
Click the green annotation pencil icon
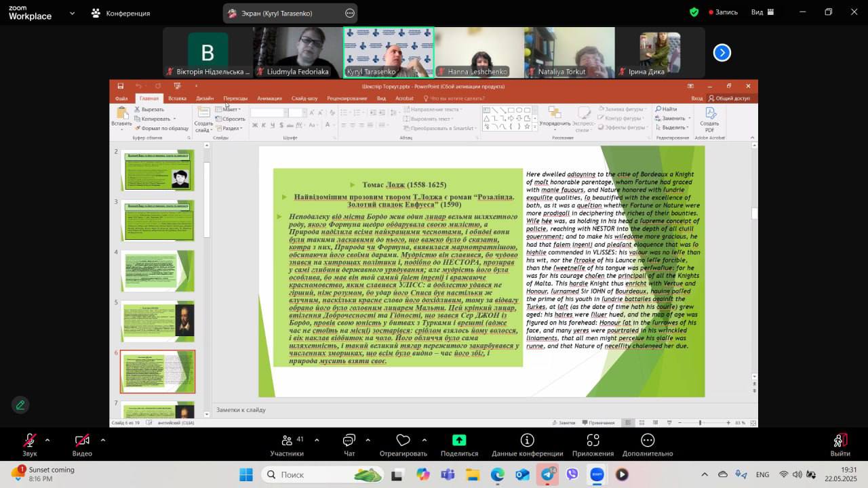(20, 405)
